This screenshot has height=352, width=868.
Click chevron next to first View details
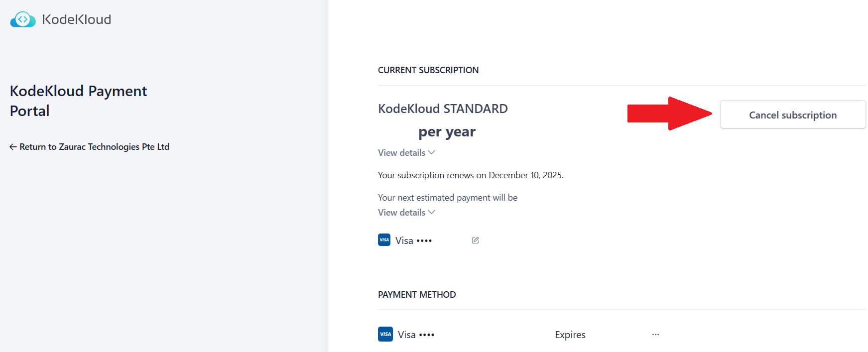pos(432,152)
